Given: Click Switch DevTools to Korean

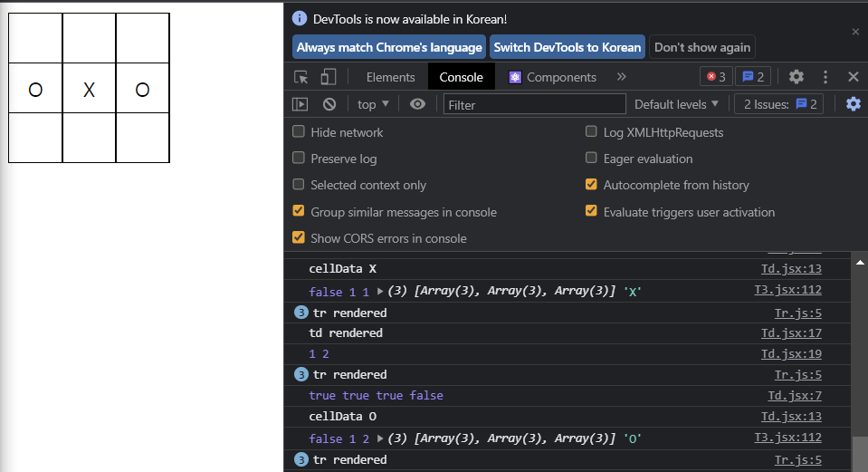Looking at the screenshot, I should [568, 47].
